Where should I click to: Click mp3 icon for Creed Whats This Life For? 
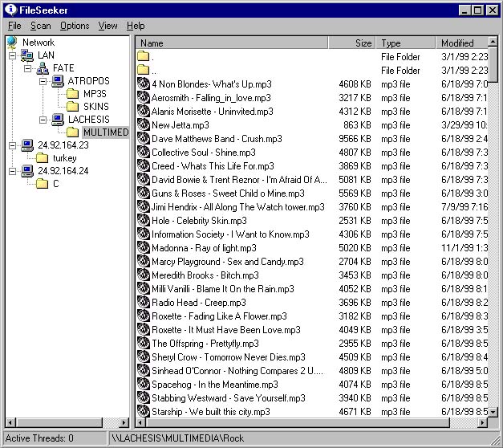click(x=144, y=165)
